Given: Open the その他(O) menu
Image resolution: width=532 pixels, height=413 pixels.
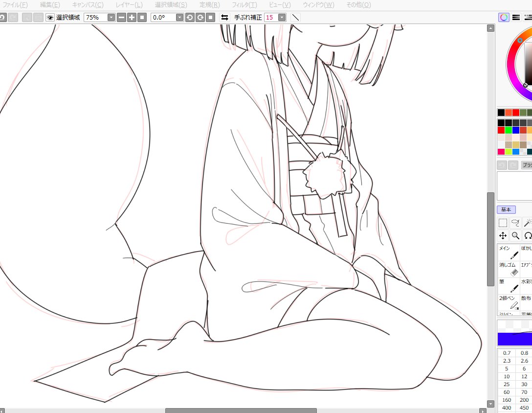Looking at the screenshot, I should pos(358,5).
